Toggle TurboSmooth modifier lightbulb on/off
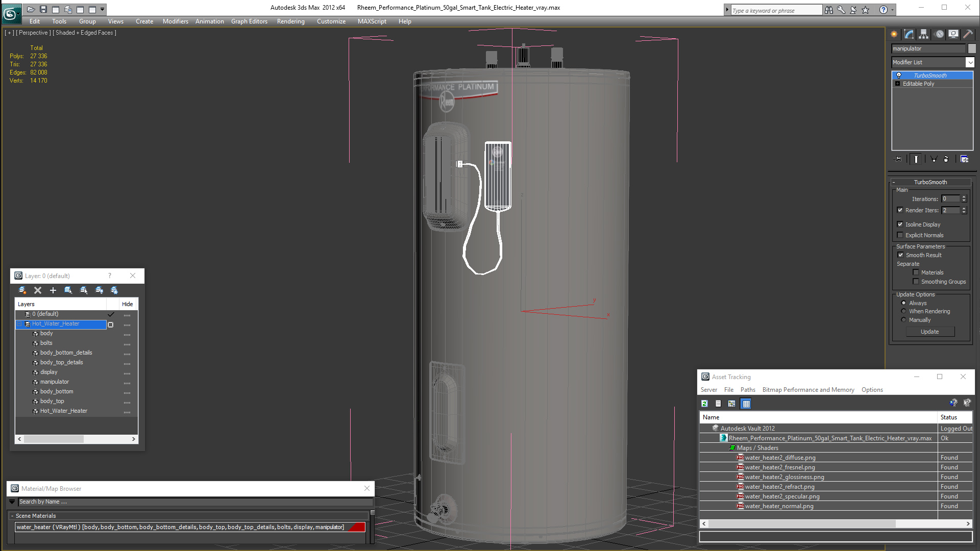 pos(899,76)
